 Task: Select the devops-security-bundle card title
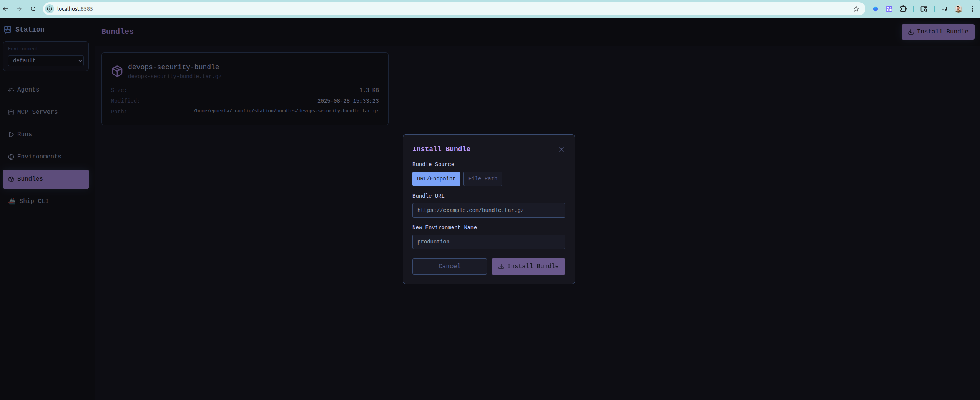click(173, 67)
